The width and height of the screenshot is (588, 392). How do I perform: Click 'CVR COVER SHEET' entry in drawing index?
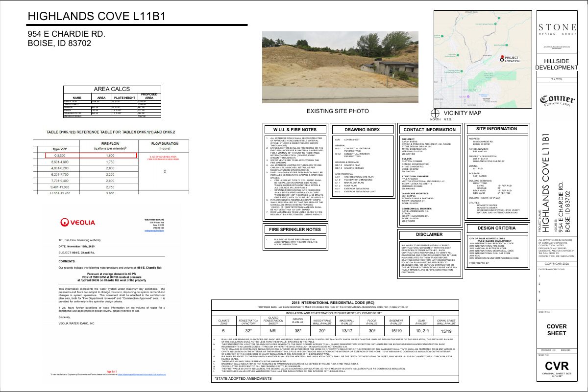tap(347, 139)
